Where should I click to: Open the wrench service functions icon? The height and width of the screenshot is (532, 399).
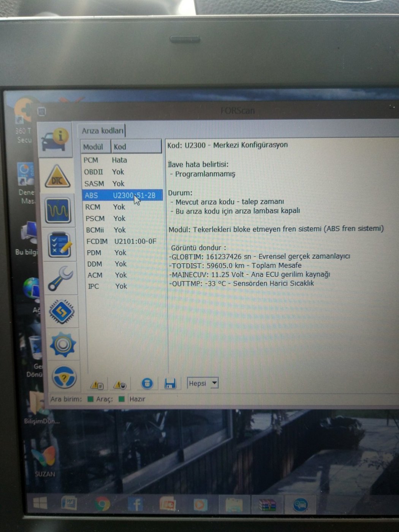pos(61,278)
